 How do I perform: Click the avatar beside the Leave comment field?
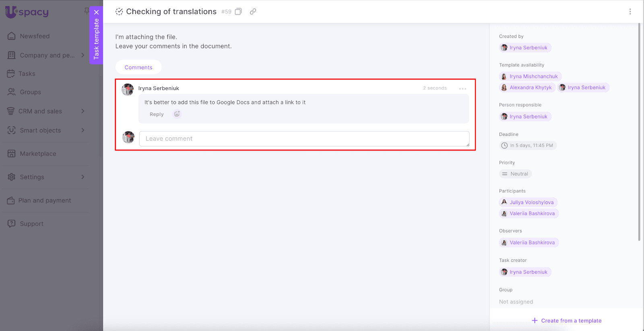(x=128, y=138)
